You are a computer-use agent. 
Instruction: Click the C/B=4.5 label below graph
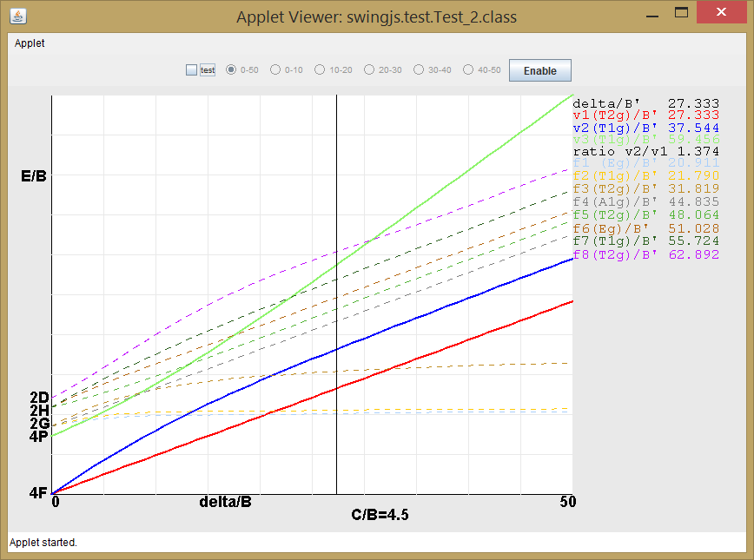click(380, 515)
